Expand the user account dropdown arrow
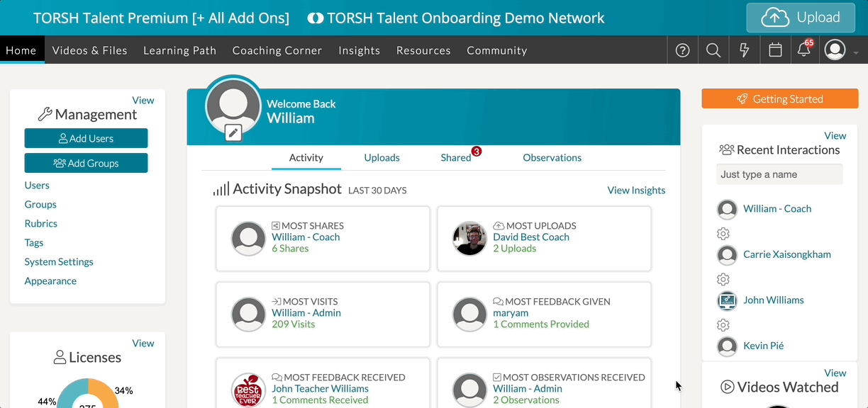The height and width of the screenshot is (408, 868). (856, 53)
